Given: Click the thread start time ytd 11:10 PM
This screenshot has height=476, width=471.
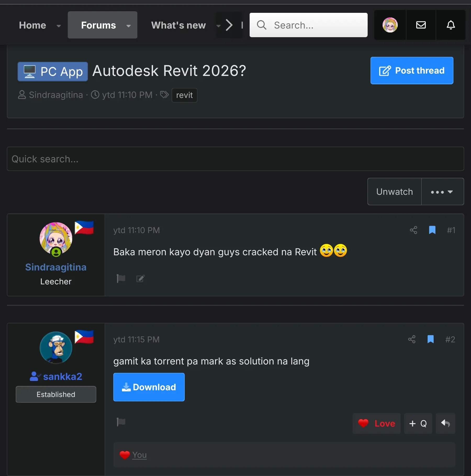Looking at the screenshot, I should point(127,95).
